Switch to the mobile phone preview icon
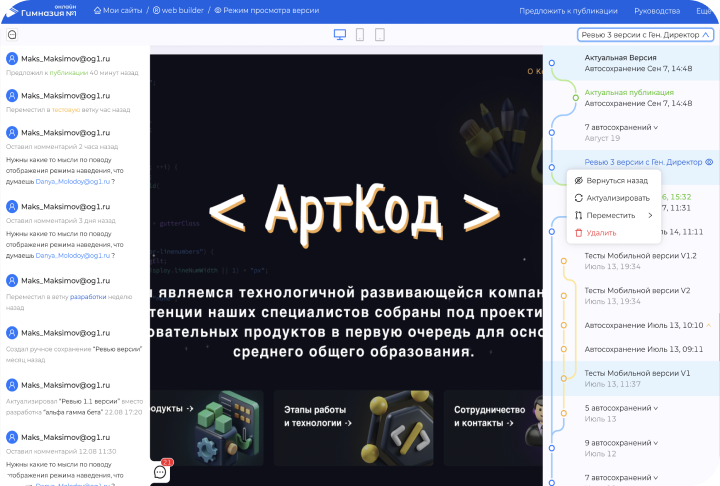 coord(360,35)
